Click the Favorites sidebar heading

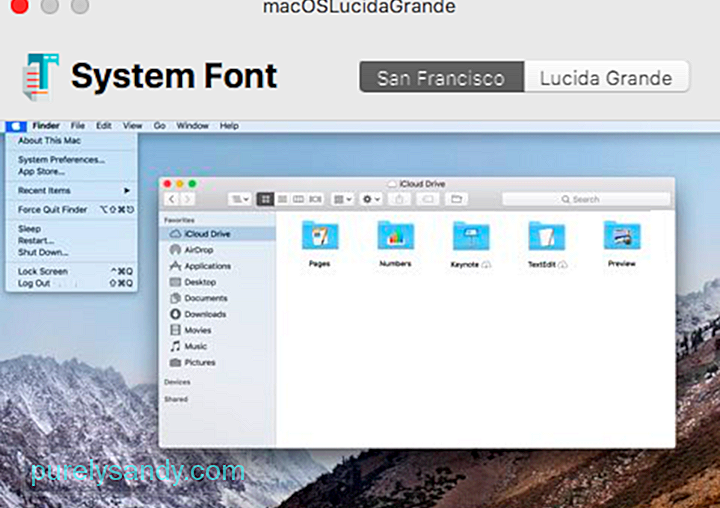(x=179, y=220)
